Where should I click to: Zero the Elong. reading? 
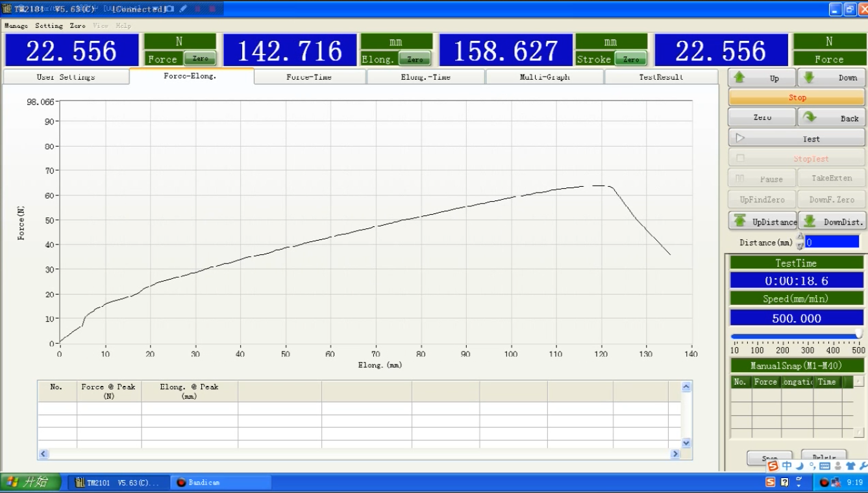tap(415, 59)
